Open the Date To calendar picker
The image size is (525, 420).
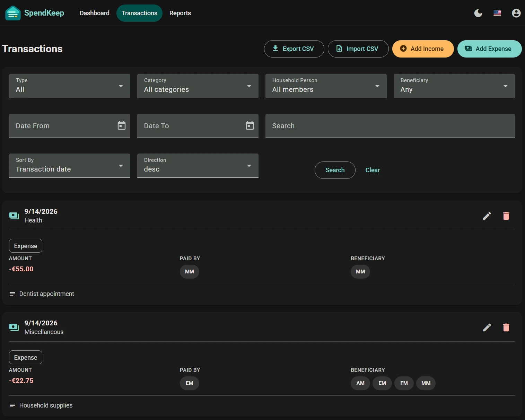point(250,125)
